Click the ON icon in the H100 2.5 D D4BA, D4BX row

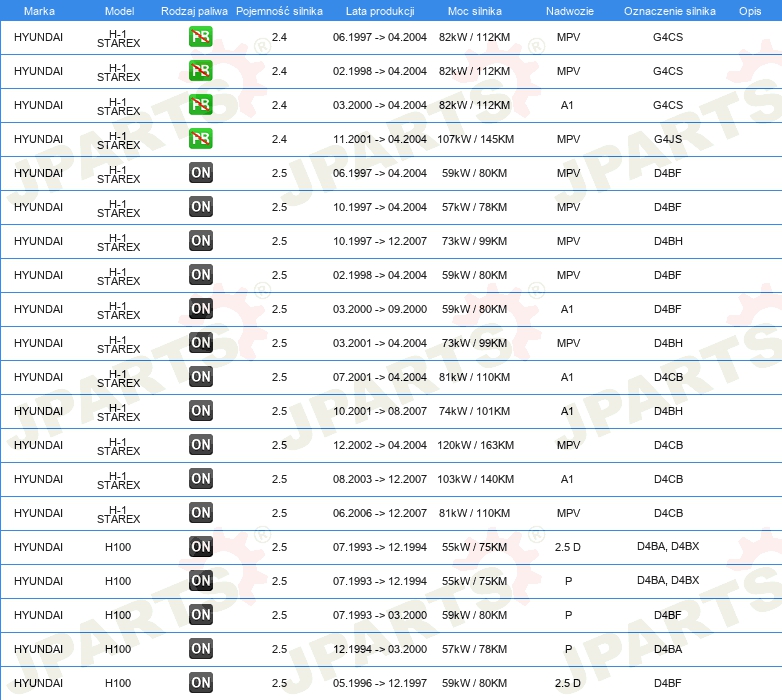tap(201, 546)
